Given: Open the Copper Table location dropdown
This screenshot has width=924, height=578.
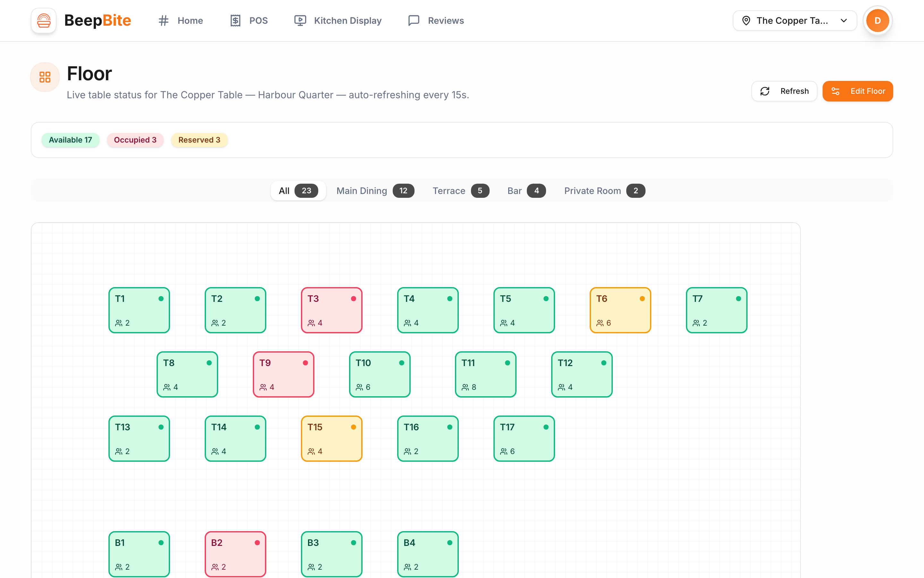Looking at the screenshot, I should [795, 21].
